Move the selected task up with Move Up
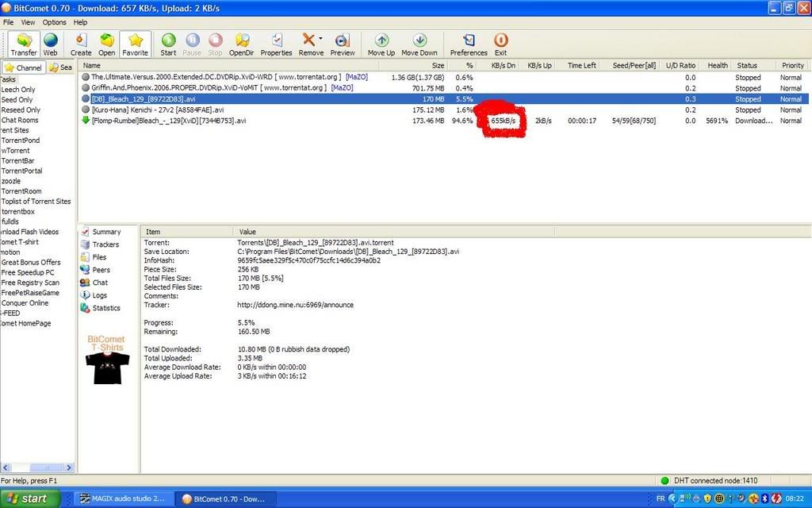Screen dimensions: 812x508 click(x=381, y=44)
